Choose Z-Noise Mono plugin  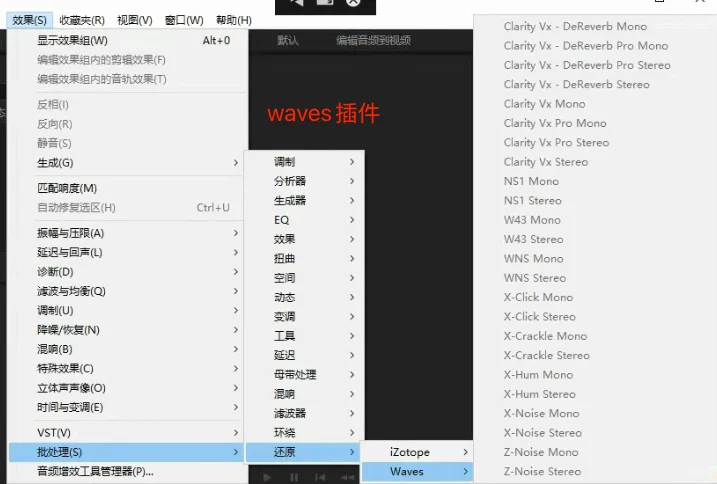coord(541,452)
